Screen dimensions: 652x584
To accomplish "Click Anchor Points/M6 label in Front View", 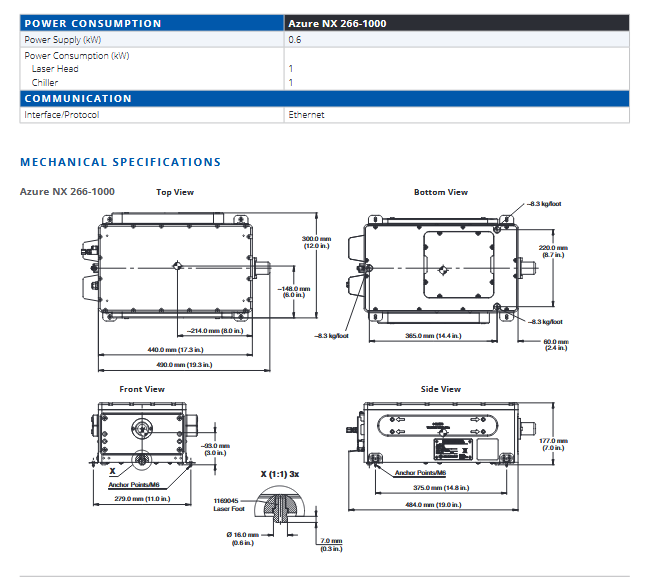I will [x=134, y=485].
